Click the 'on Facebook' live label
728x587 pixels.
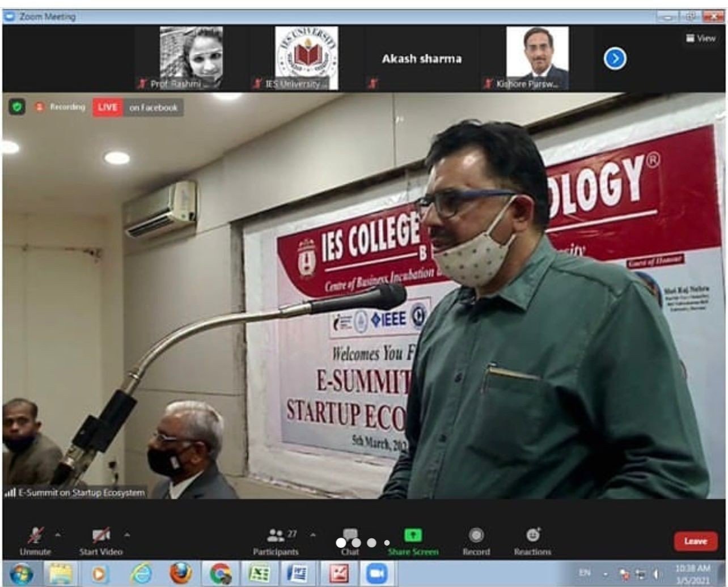tap(153, 107)
